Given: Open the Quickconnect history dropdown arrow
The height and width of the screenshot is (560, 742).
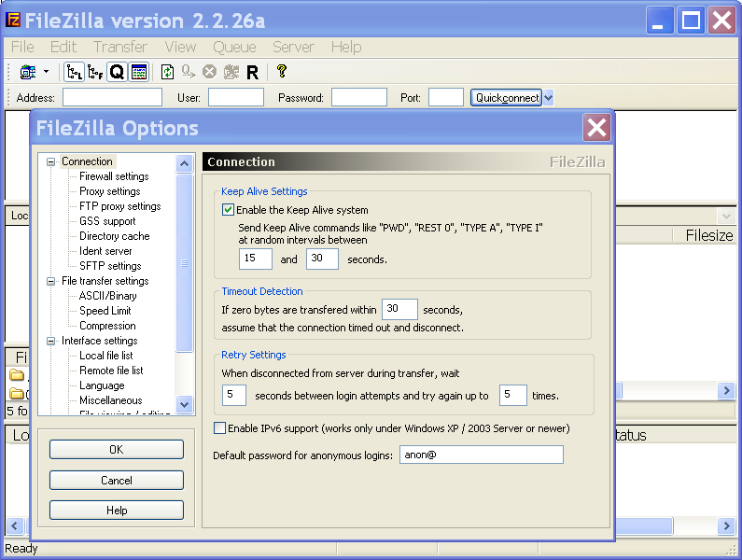Looking at the screenshot, I should 548,98.
